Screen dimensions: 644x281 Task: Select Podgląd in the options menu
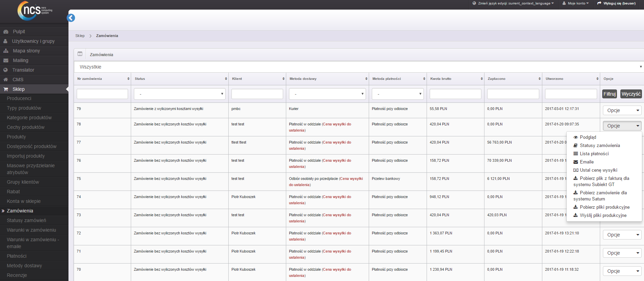pos(588,137)
